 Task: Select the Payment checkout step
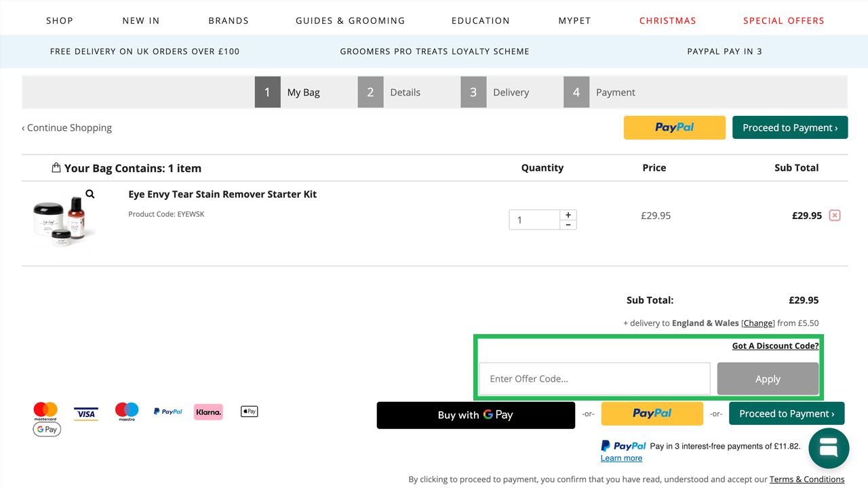(x=600, y=92)
